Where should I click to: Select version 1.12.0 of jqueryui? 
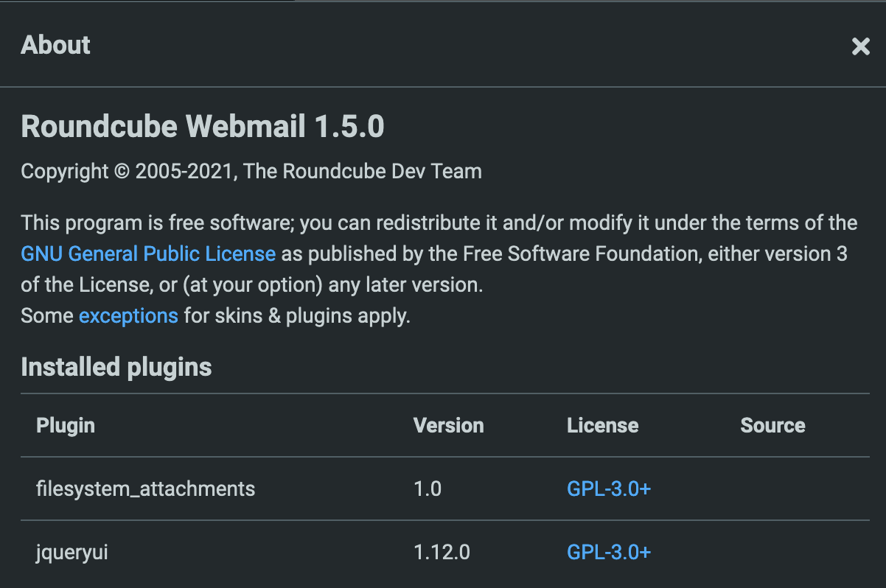point(442,552)
